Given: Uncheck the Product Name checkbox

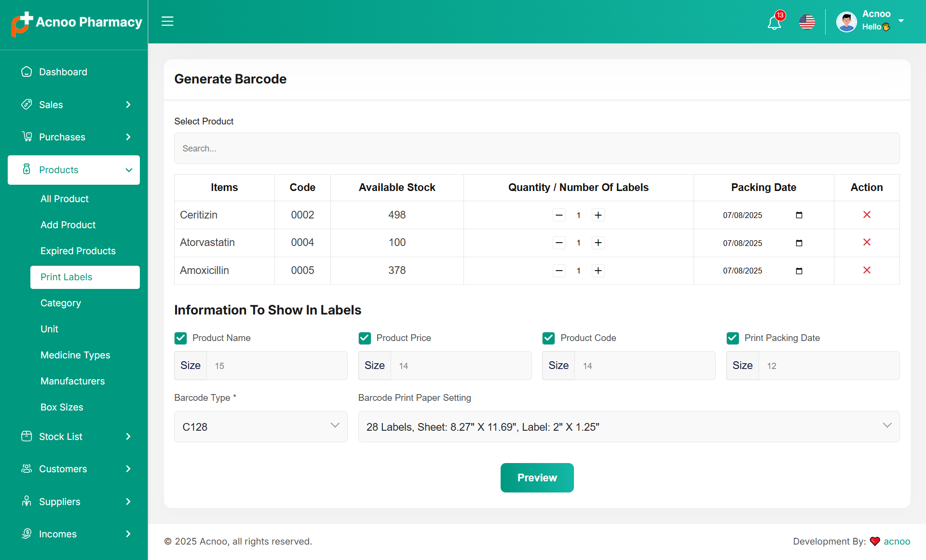Looking at the screenshot, I should click(x=180, y=338).
